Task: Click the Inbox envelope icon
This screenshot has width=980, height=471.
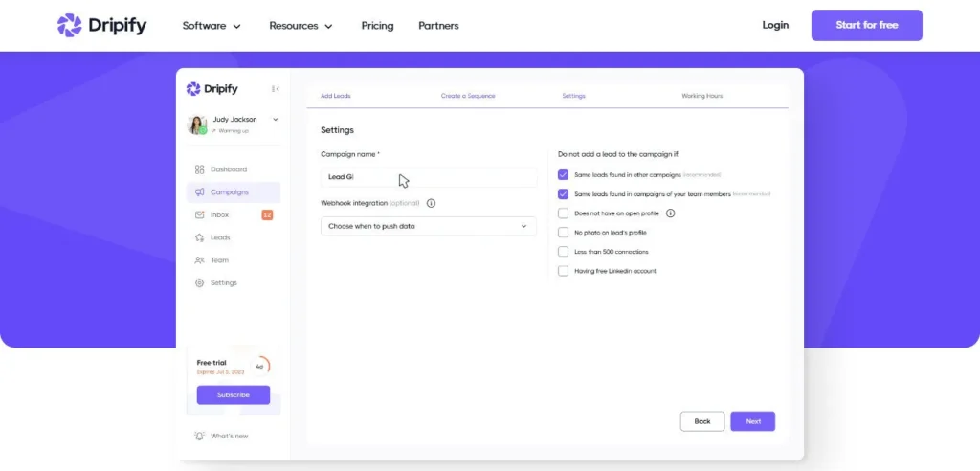Action: click(199, 214)
